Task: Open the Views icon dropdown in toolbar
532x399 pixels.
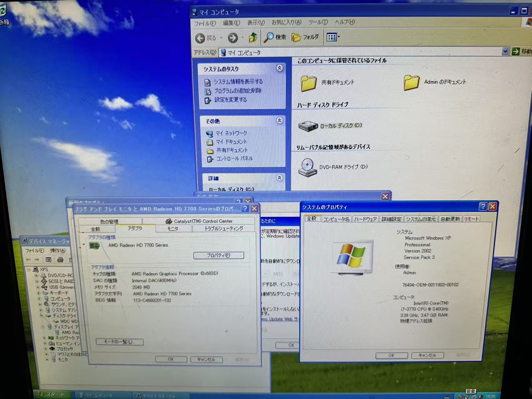Action: [333, 38]
